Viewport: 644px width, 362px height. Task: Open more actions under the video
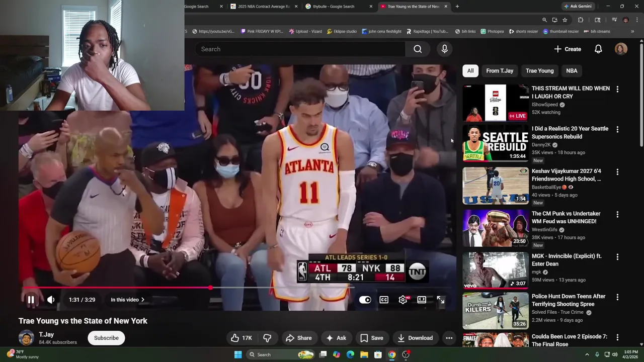point(449,338)
